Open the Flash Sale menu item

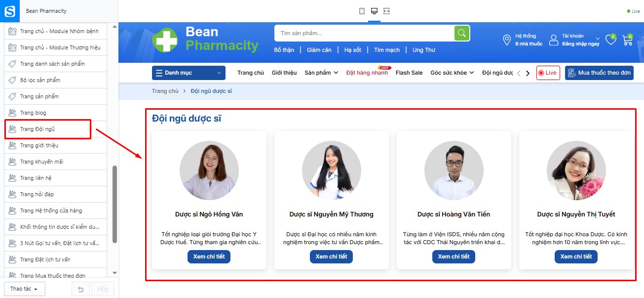pyautogui.click(x=409, y=73)
